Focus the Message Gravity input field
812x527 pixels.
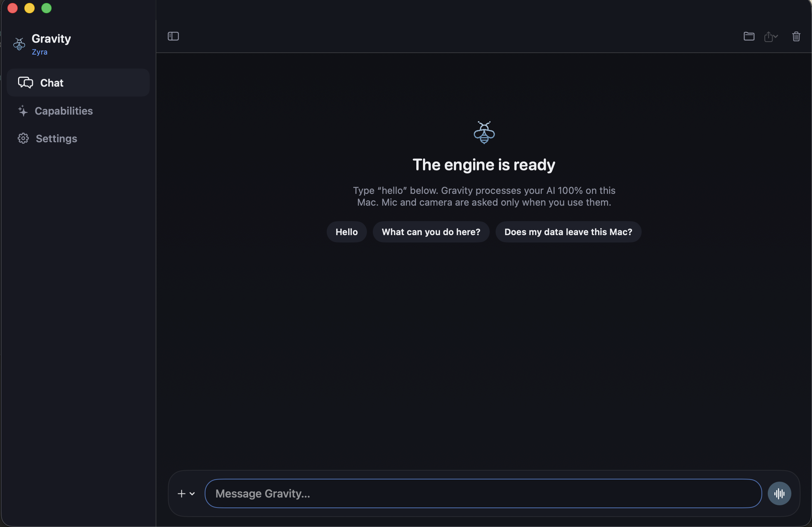pyautogui.click(x=483, y=493)
